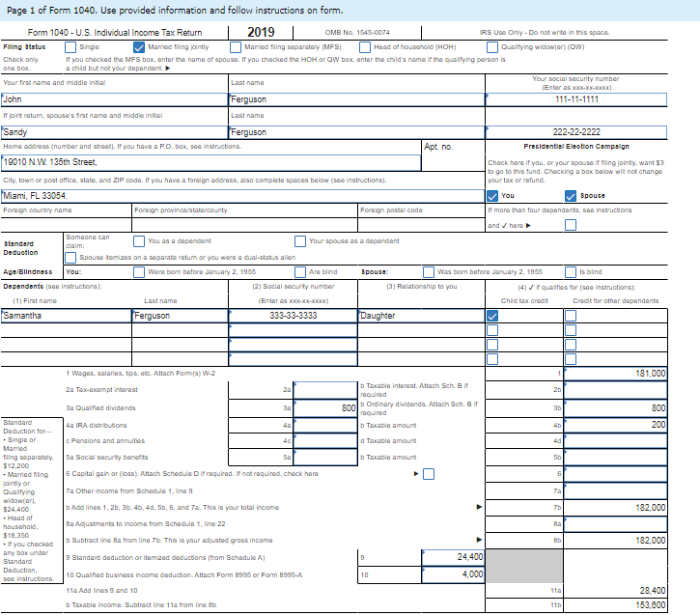
Task: Toggle Child tax credit for Samantha
Action: 492,316
